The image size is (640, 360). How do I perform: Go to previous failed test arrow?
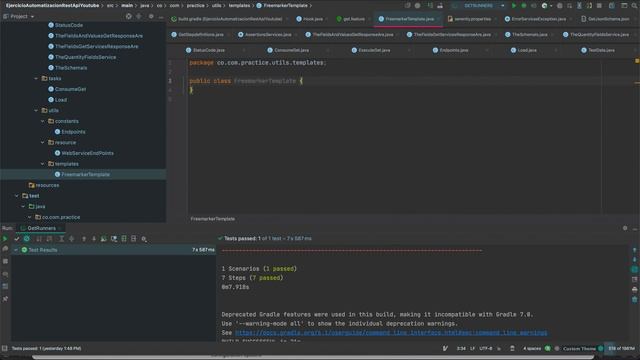point(84,239)
